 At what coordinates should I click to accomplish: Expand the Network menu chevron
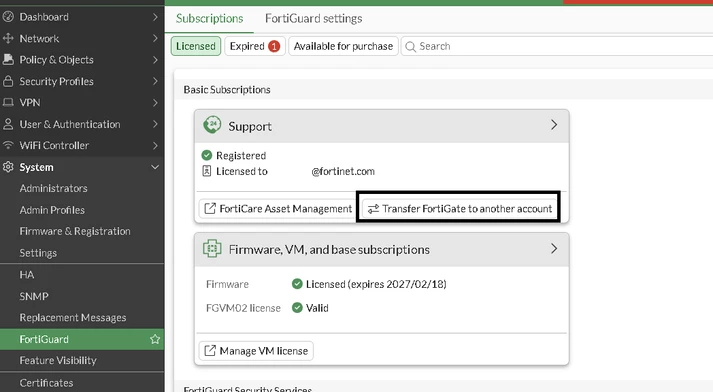pos(155,38)
